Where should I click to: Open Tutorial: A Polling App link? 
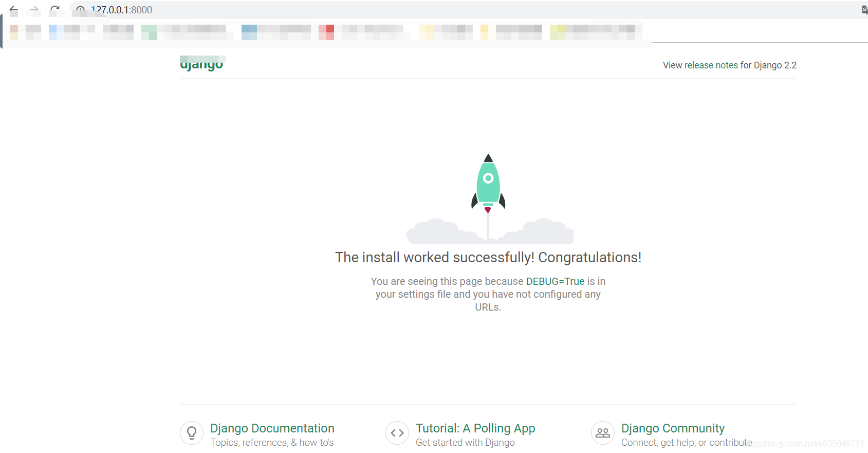point(475,428)
